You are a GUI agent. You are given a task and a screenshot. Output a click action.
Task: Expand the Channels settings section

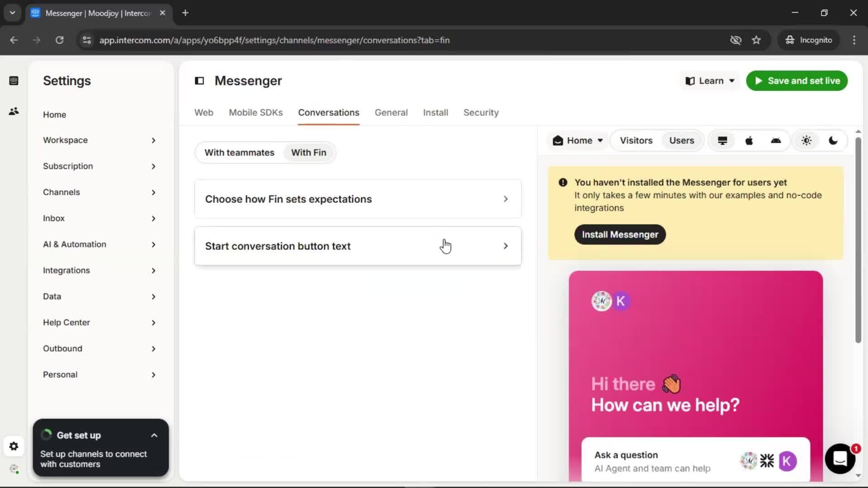[x=100, y=192]
